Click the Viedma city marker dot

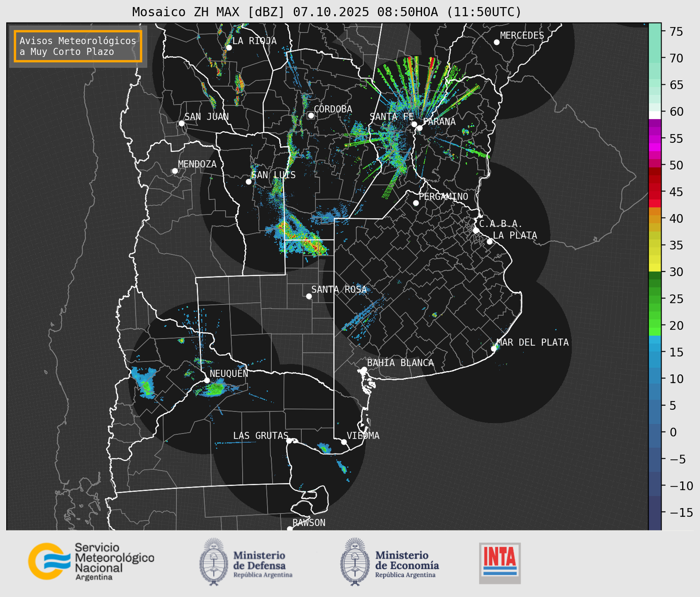[344, 442]
